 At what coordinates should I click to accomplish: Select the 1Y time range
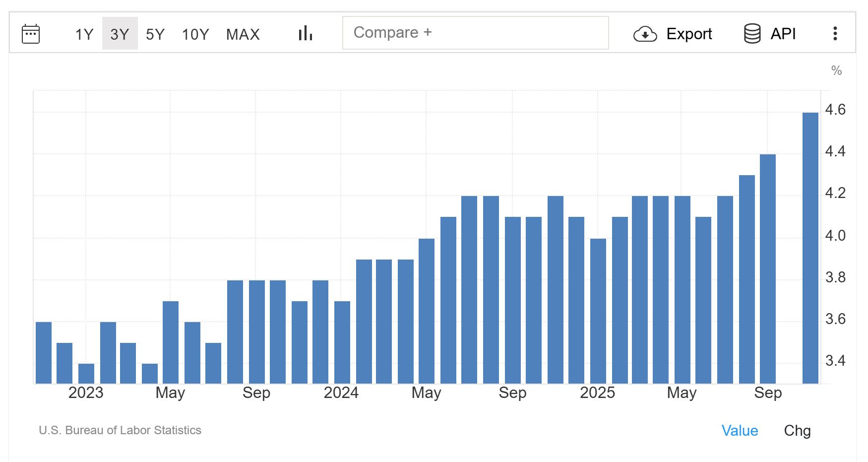pos(84,34)
